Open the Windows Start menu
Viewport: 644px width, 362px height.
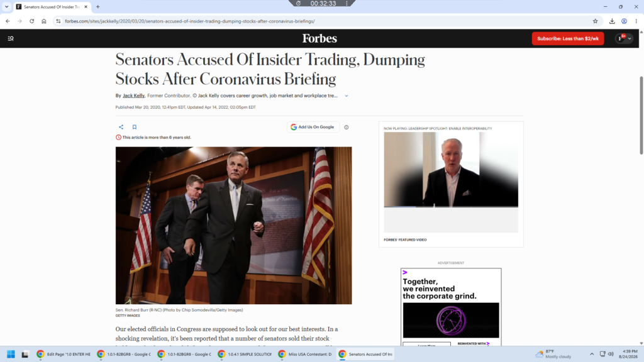point(11,354)
